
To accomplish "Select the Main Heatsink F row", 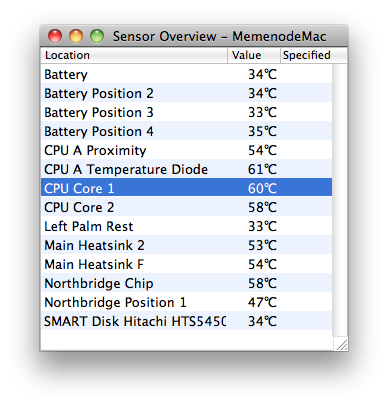I will point(186,264).
